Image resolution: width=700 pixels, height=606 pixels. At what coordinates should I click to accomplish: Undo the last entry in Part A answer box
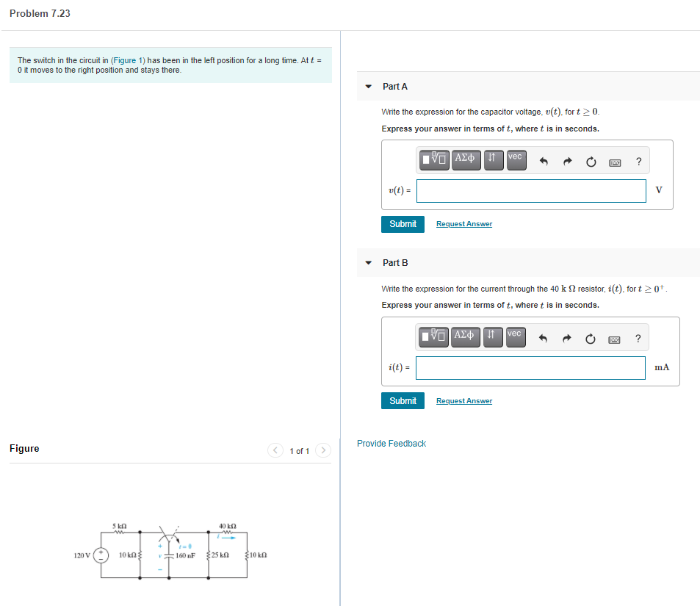(542, 160)
